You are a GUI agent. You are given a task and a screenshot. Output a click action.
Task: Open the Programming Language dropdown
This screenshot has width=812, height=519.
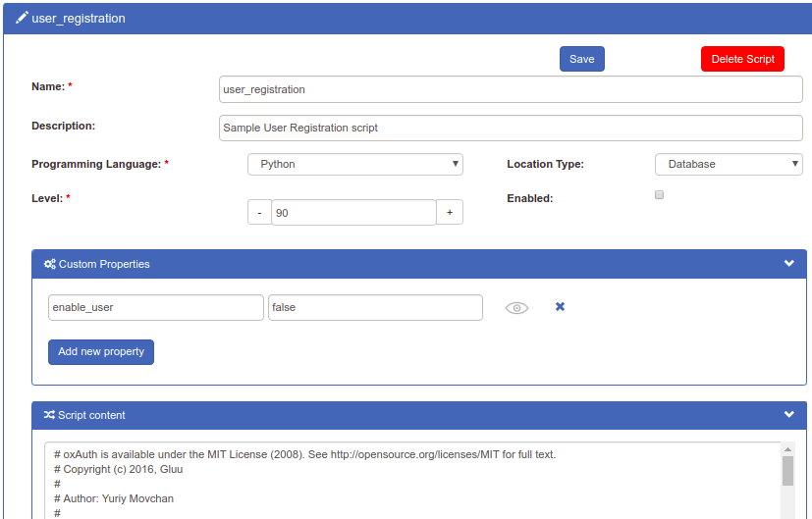(354, 164)
